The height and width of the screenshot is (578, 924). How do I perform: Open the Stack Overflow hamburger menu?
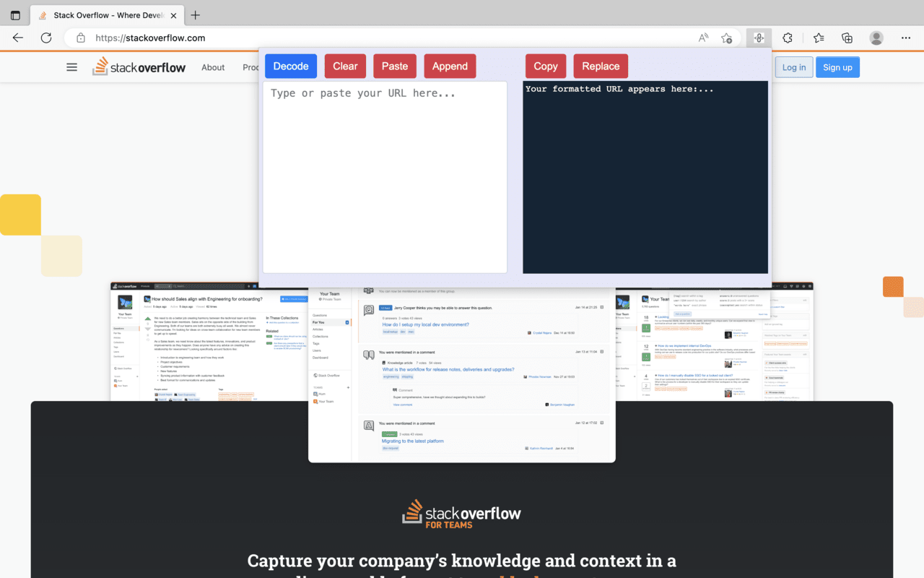[71, 67]
